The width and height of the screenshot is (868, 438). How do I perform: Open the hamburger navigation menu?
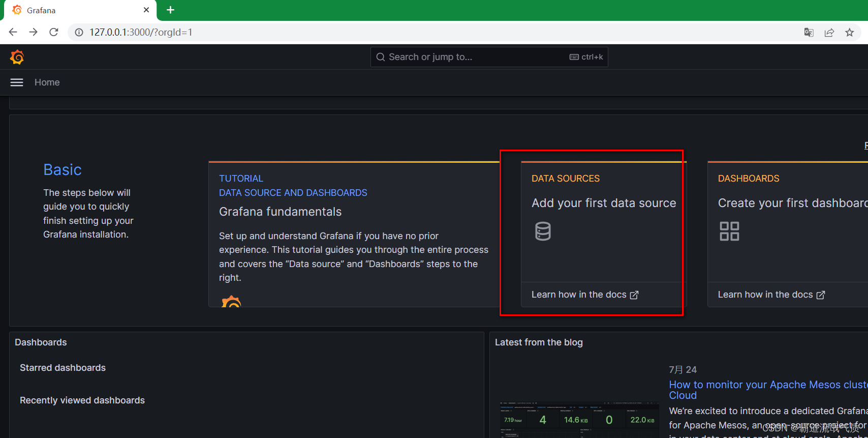point(17,82)
